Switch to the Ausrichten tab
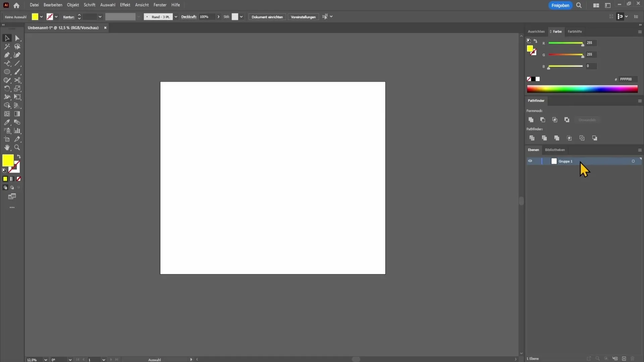644x362 pixels. coord(536,32)
